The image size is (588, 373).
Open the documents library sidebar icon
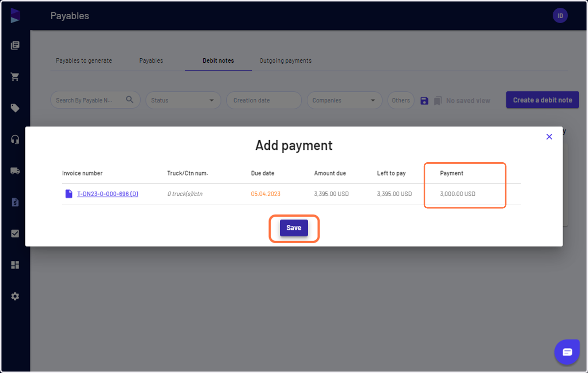coord(15,46)
